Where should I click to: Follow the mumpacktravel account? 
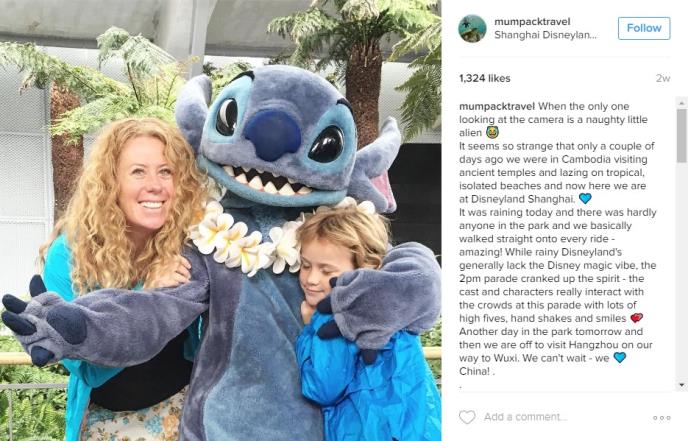[x=644, y=28]
